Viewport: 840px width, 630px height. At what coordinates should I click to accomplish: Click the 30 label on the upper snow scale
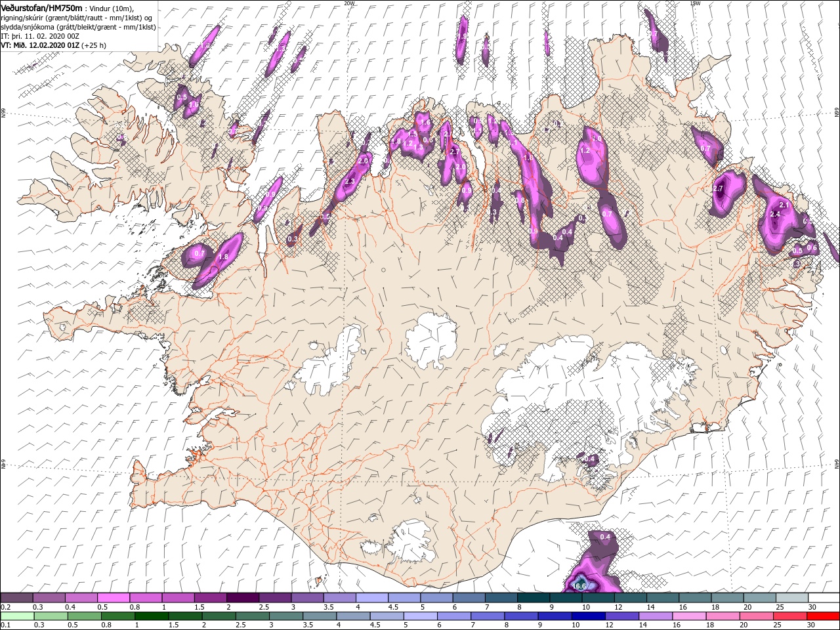pyautogui.click(x=812, y=607)
